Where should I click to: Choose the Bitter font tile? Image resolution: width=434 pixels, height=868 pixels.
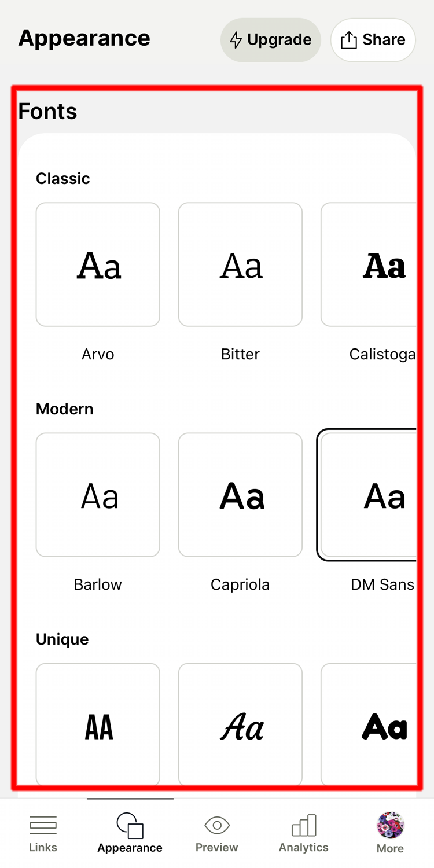[240, 264]
